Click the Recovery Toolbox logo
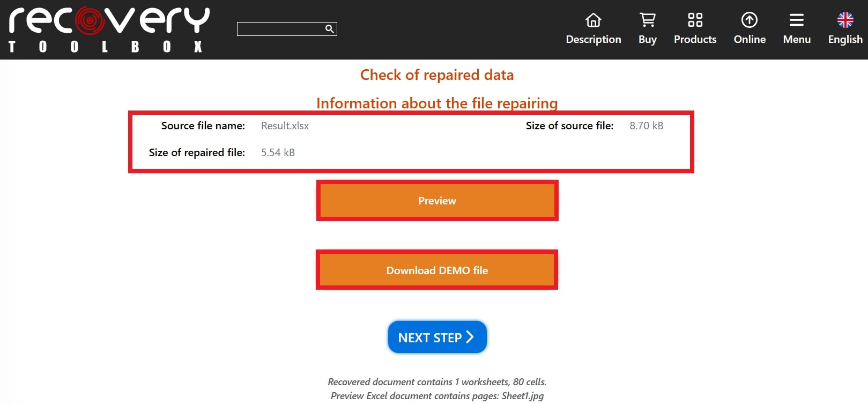Image resolution: width=868 pixels, height=404 pixels. [x=109, y=30]
